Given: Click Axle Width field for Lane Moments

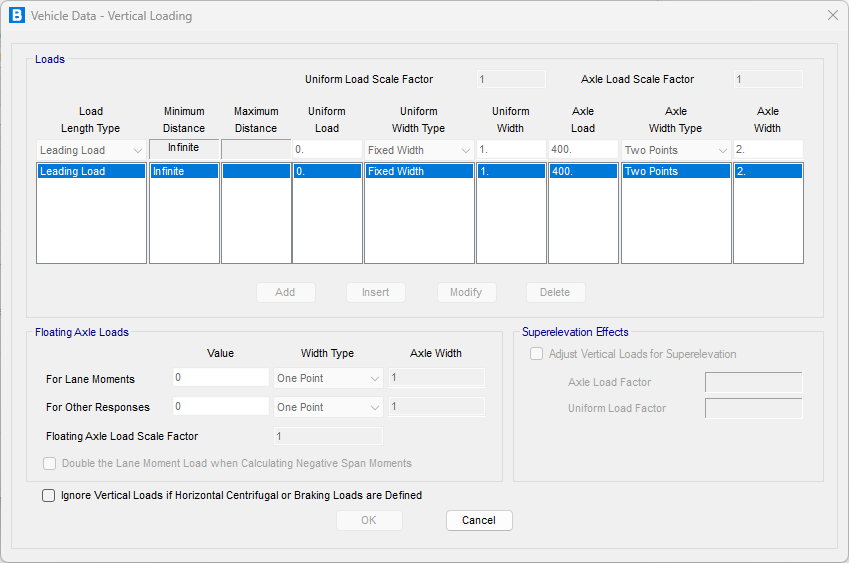Looking at the screenshot, I should pyautogui.click(x=437, y=378).
